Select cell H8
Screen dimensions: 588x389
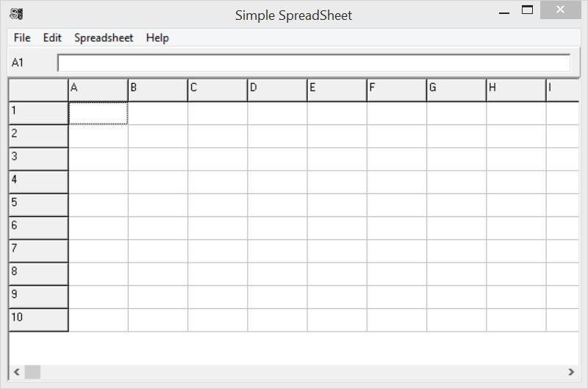click(x=517, y=274)
